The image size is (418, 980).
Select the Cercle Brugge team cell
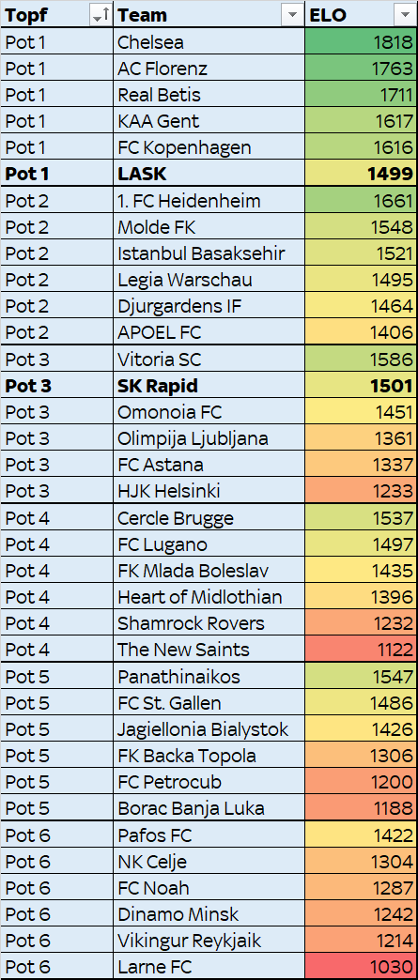pyautogui.click(x=209, y=518)
